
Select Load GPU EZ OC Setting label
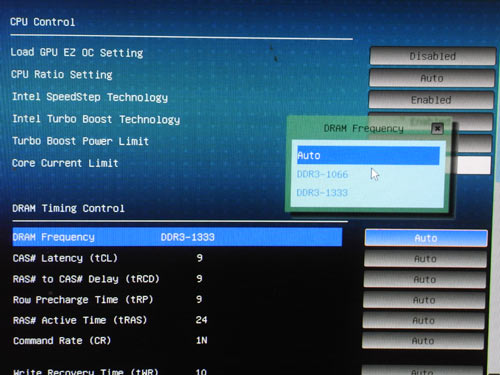click(77, 53)
